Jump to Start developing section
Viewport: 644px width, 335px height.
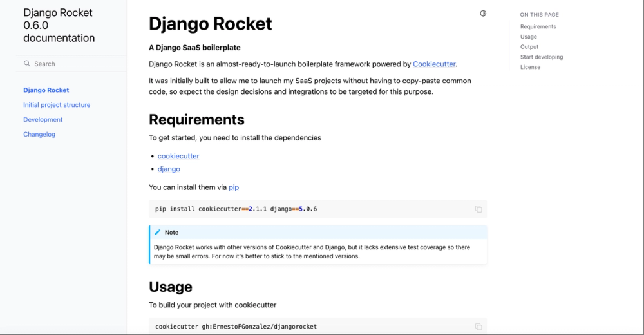(542, 57)
